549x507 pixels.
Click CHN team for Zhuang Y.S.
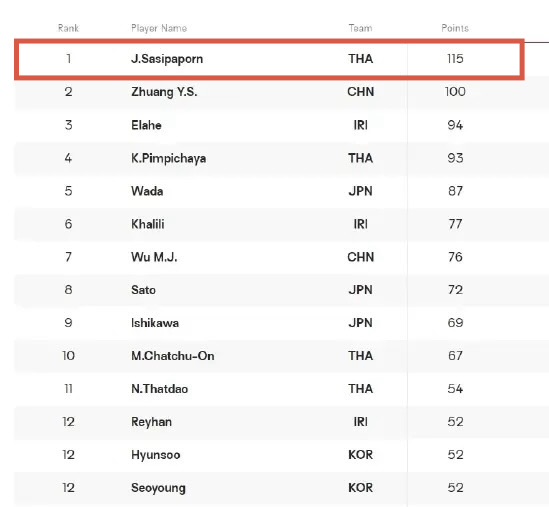click(361, 92)
